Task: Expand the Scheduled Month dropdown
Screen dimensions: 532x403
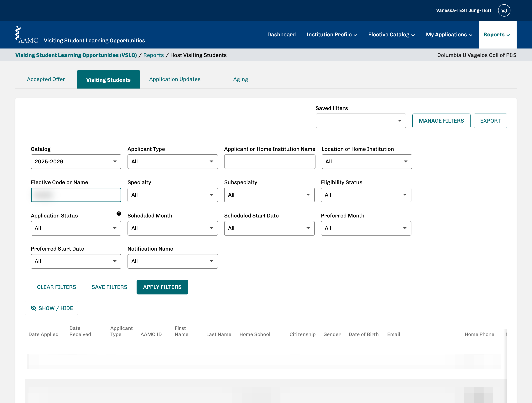Action: (173, 228)
